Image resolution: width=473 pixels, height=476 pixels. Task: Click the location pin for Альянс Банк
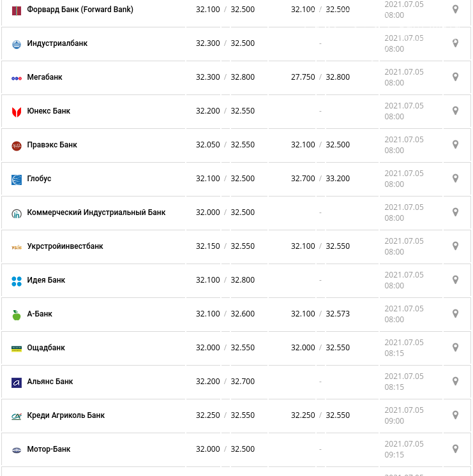coord(455,382)
